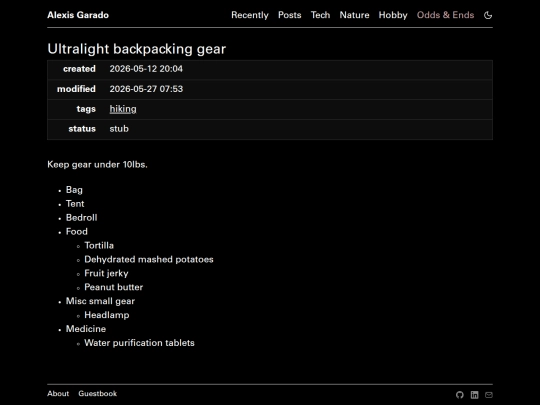Select the modified date 2026-05-27 07:53

pyautogui.click(x=146, y=89)
